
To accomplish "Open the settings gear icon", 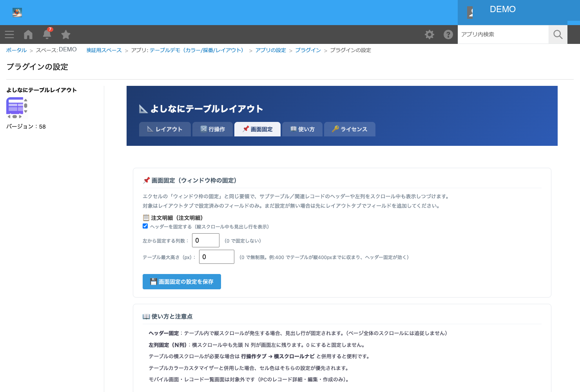I will coord(430,34).
